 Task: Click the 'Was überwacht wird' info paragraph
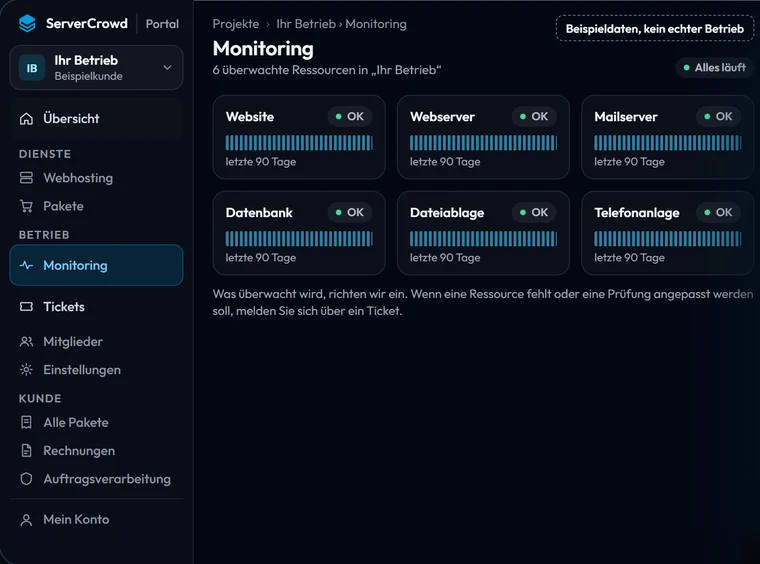pyautogui.click(x=483, y=302)
